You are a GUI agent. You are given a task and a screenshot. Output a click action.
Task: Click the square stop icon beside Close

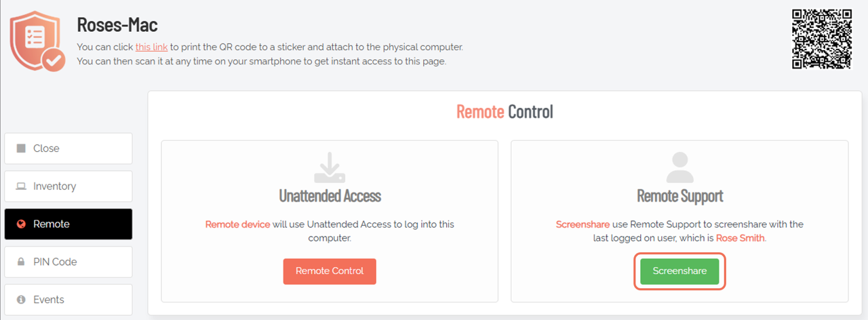(21, 148)
